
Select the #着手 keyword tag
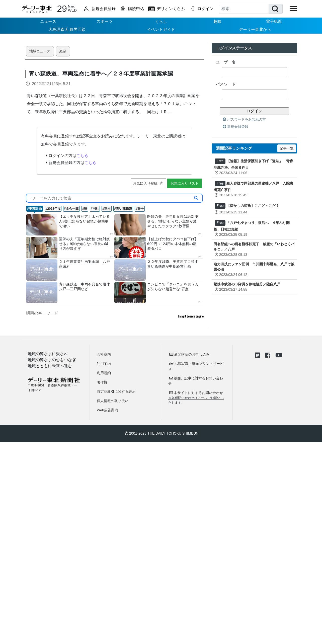140,209
